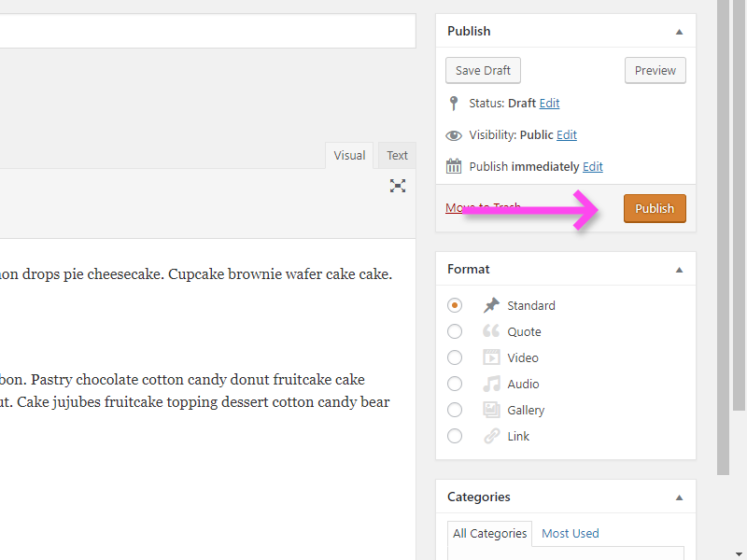Image resolution: width=747 pixels, height=560 pixels.
Task: Click the publish calendar icon
Action: coord(454,167)
